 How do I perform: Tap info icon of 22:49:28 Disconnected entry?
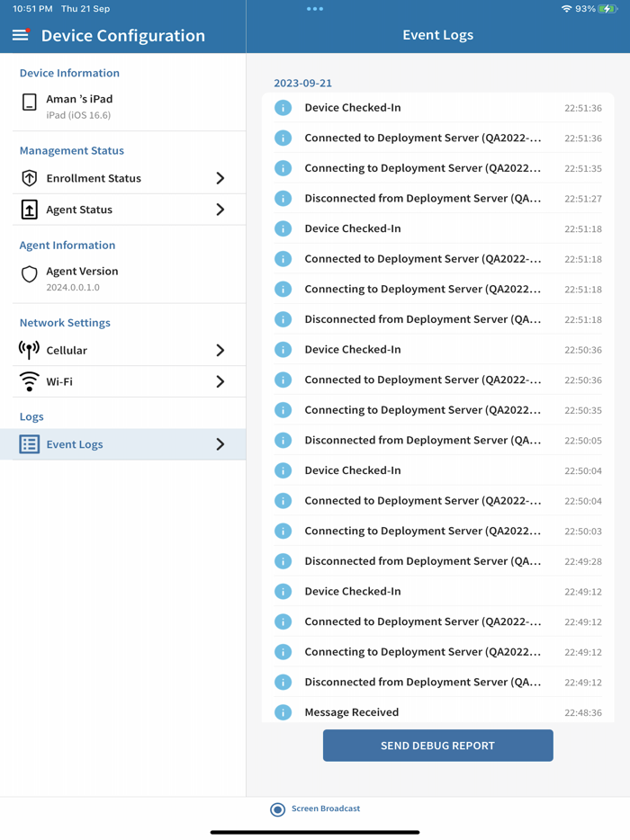click(x=283, y=561)
